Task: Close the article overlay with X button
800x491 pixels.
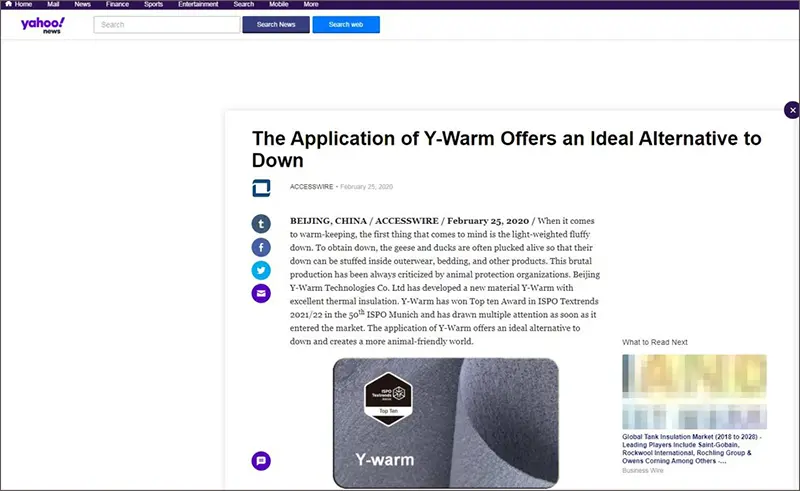Action: point(792,110)
